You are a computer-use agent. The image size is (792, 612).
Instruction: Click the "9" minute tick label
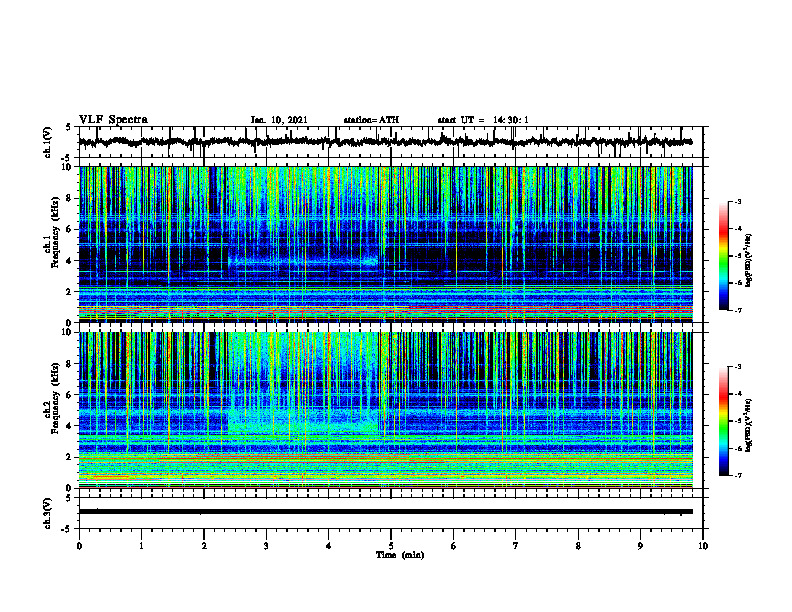(640, 546)
